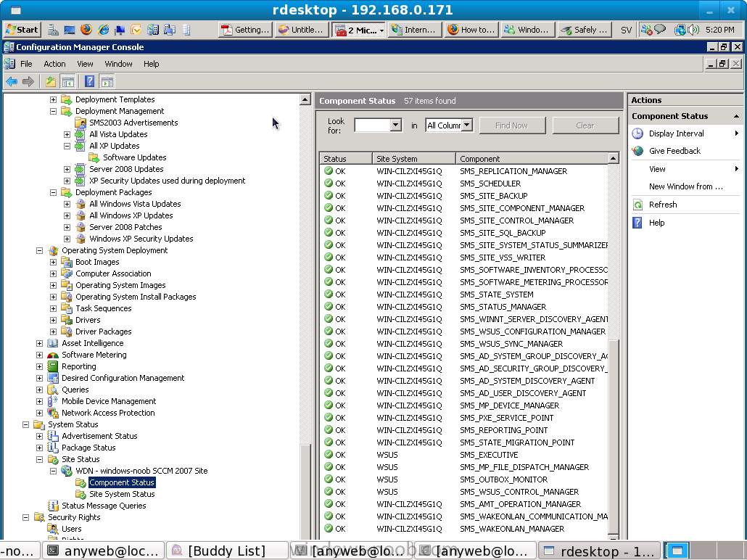Collapse the Component Status actions section

click(x=736, y=116)
